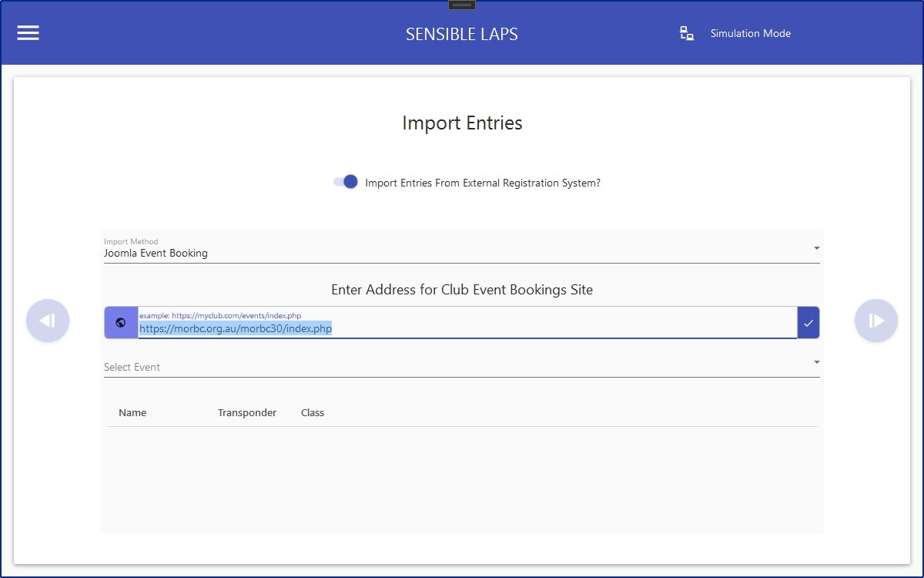Sort by the Name column header
This screenshot has height=578, width=924.
coord(132,412)
